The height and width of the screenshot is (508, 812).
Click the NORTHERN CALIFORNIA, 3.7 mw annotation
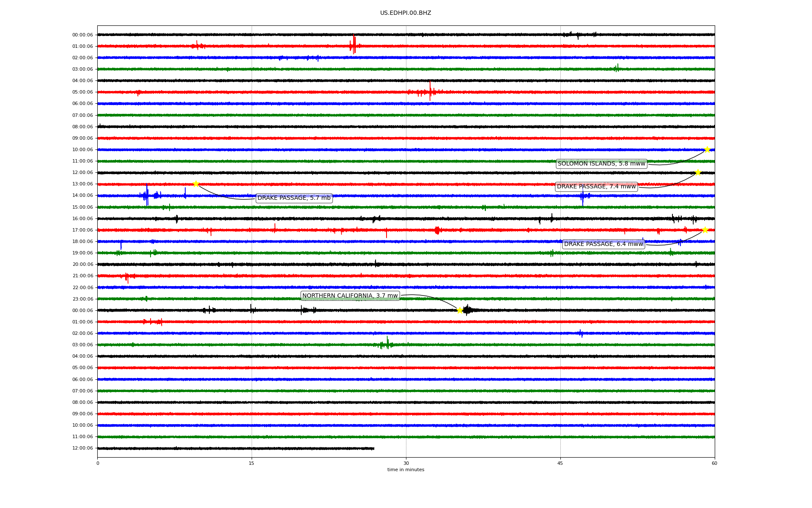click(350, 296)
